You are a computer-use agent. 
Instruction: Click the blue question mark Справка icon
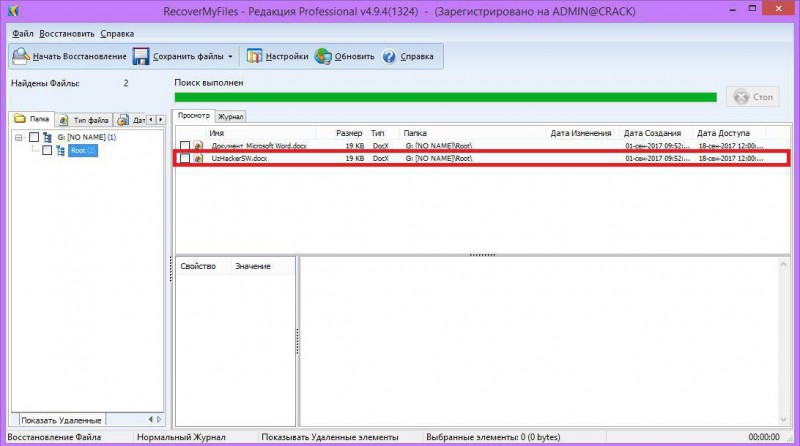(389, 56)
